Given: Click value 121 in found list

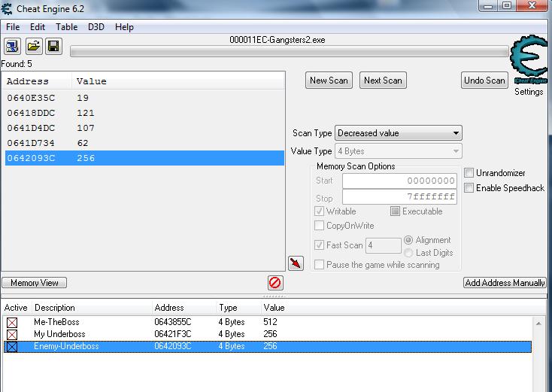Looking at the screenshot, I should coord(86,113).
